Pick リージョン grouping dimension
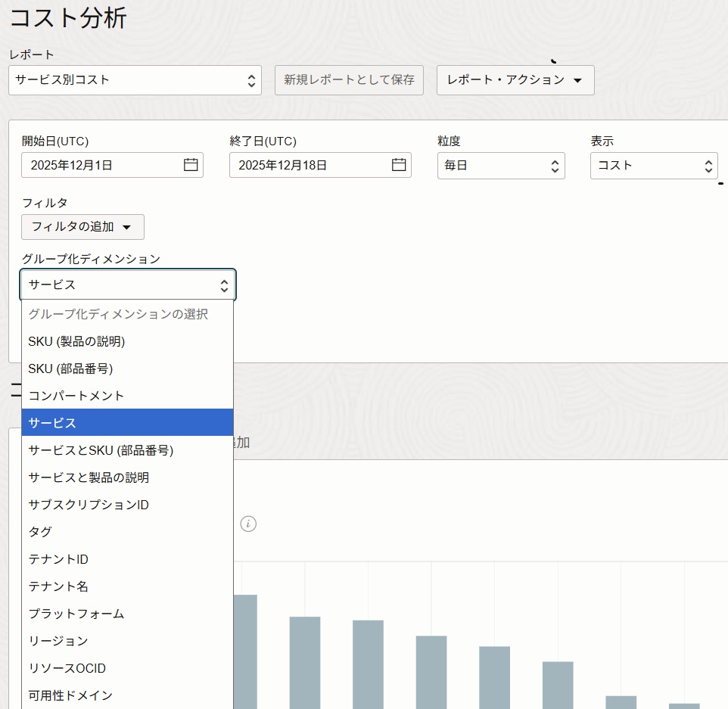The width and height of the screenshot is (728, 709). pyautogui.click(x=58, y=641)
